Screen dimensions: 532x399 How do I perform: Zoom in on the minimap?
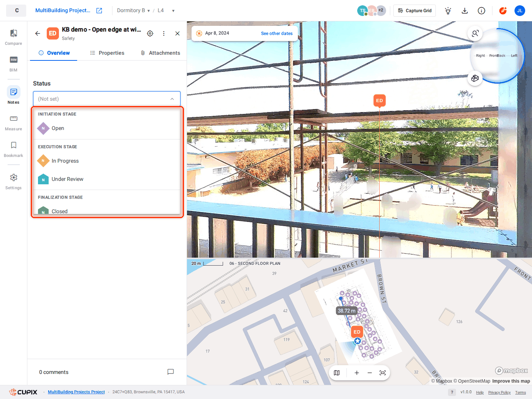point(357,373)
